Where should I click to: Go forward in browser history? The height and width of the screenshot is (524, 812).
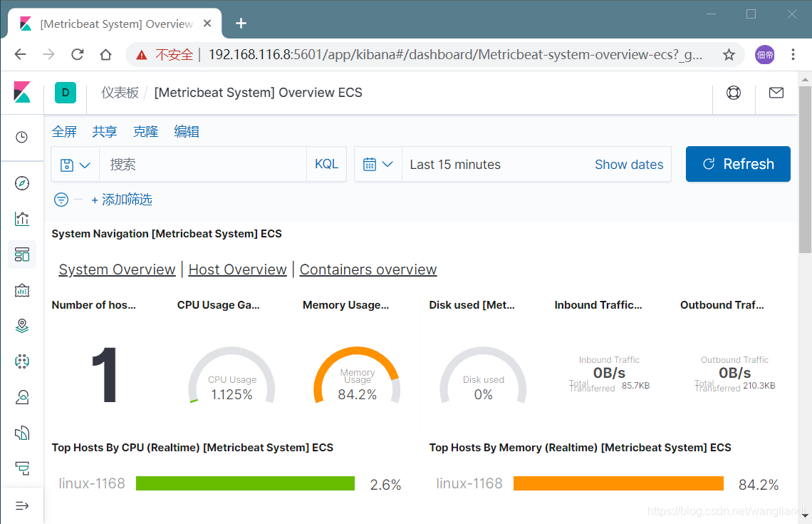[x=48, y=54]
